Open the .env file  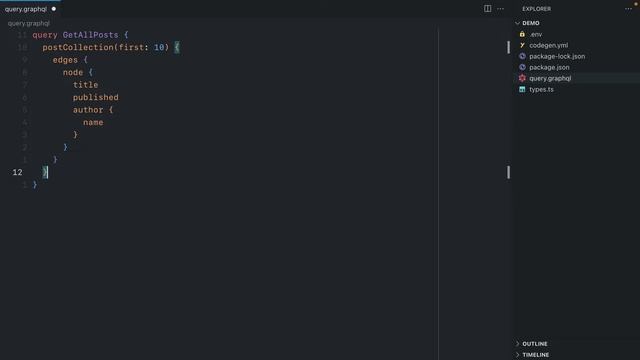pos(576,34)
